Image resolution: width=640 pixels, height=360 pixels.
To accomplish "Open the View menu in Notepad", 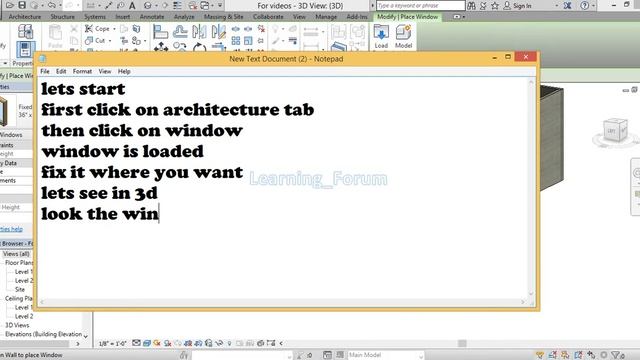I will [105, 71].
